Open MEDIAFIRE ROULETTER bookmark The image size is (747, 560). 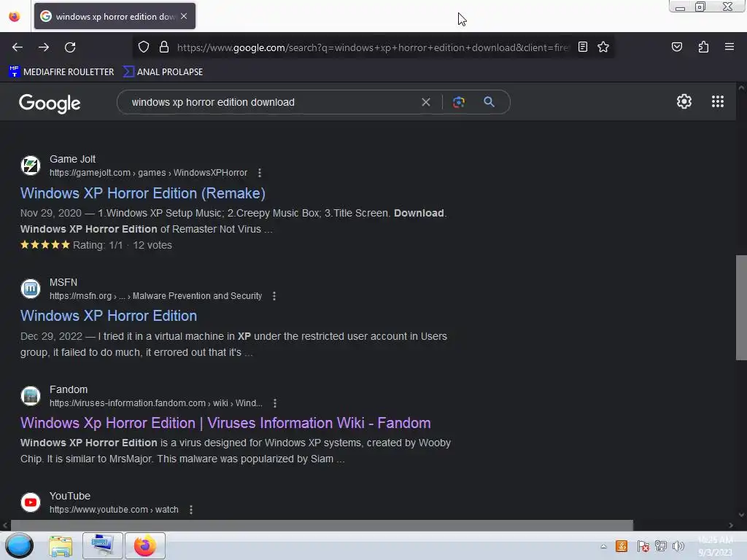click(61, 72)
